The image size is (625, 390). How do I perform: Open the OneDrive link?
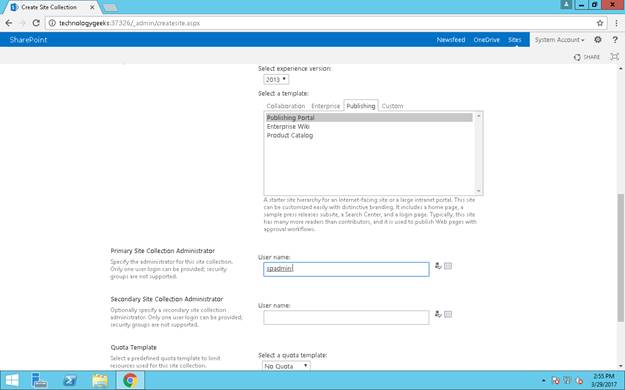coord(486,39)
